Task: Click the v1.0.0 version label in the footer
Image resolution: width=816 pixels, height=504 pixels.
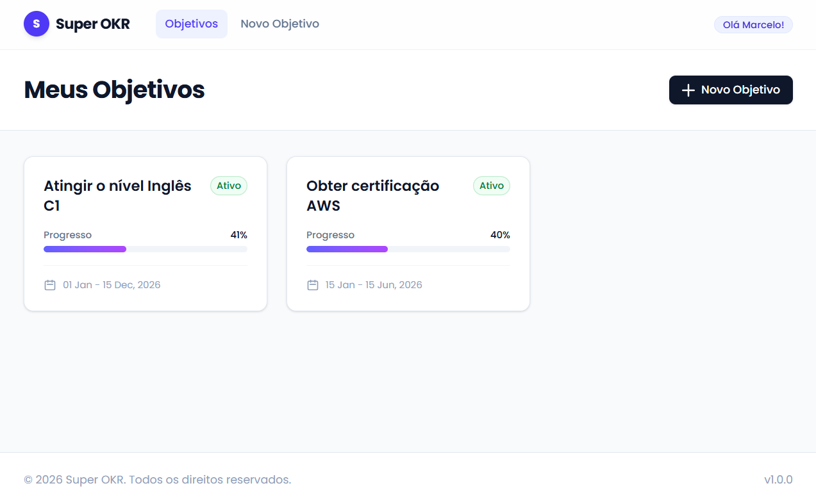Action: (779, 479)
